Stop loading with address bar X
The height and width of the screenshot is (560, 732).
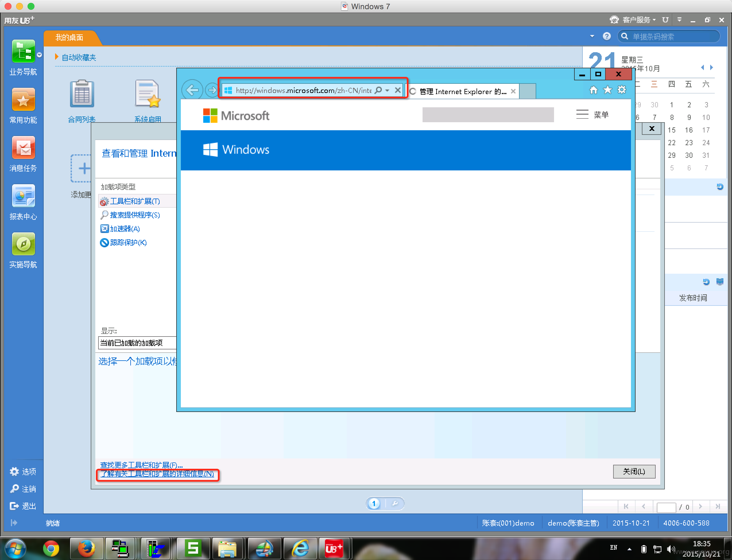point(398,90)
